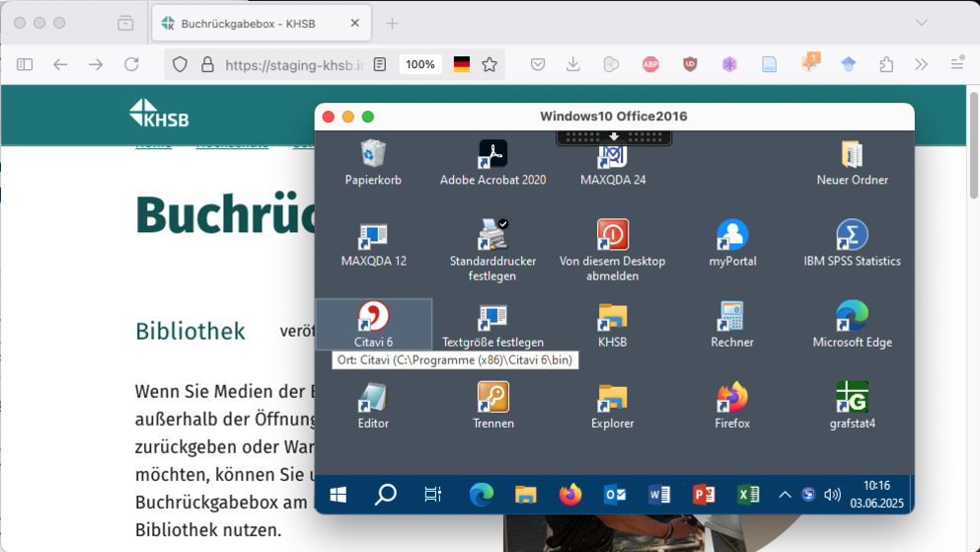This screenshot has width=980, height=552.
Task: Select the Trennen disconnect shortcut
Action: (492, 406)
